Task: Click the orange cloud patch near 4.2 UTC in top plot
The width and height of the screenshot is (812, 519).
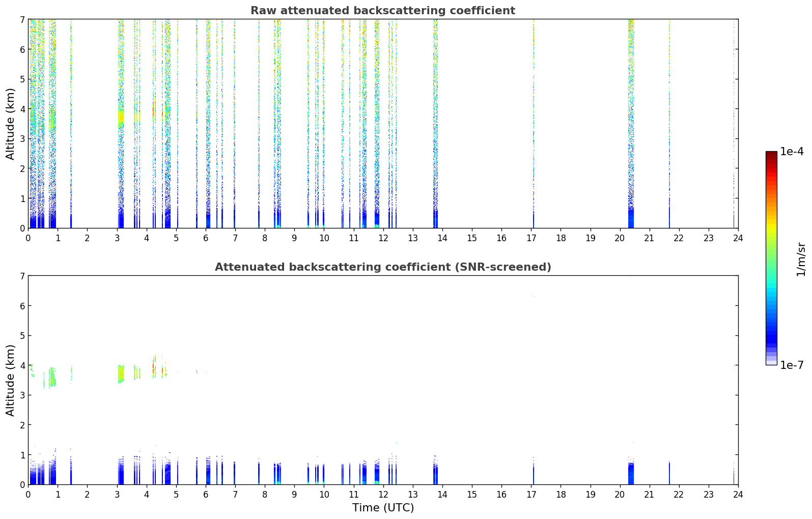Action: (154, 109)
